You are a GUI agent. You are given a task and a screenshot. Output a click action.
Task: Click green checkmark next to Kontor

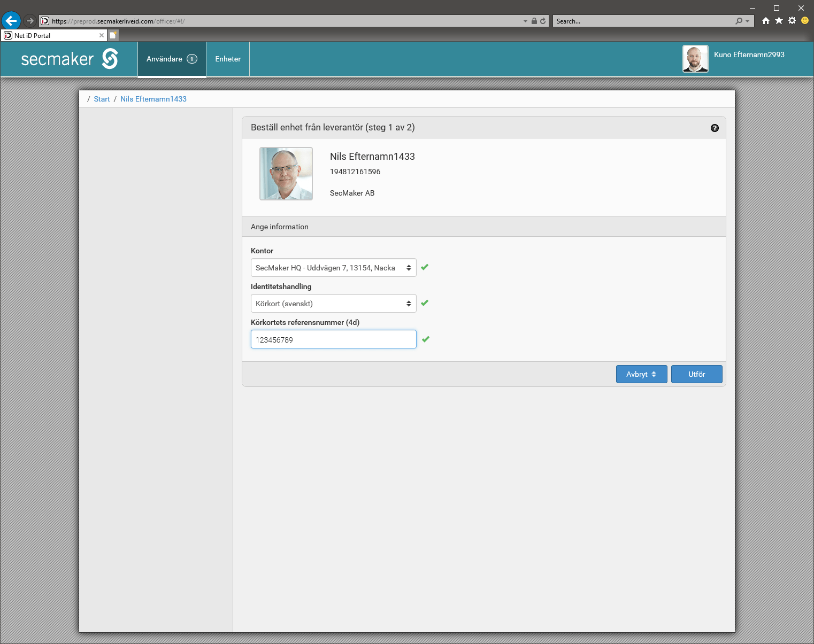click(x=425, y=267)
